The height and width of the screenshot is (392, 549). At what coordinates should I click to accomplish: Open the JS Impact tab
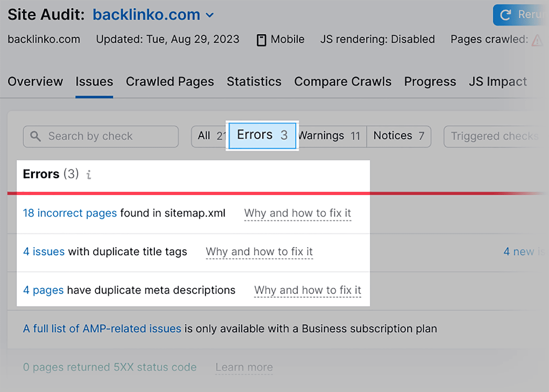(498, 82)
